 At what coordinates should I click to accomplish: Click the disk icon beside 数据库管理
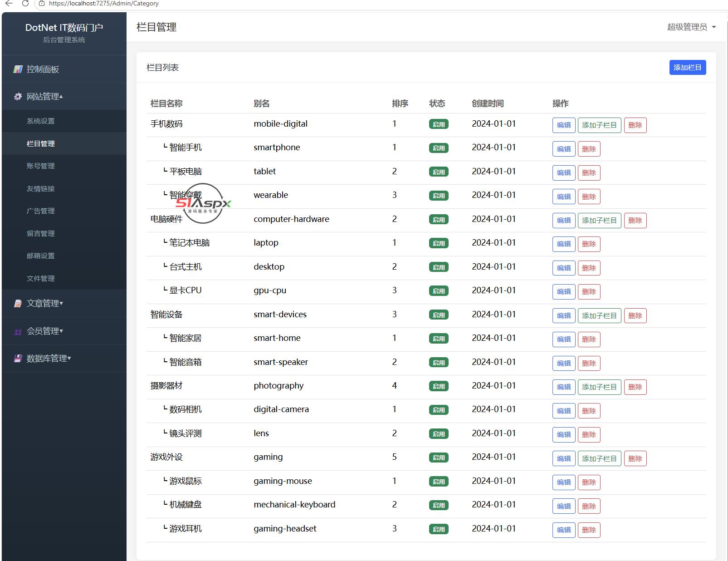tap(18, 359)
